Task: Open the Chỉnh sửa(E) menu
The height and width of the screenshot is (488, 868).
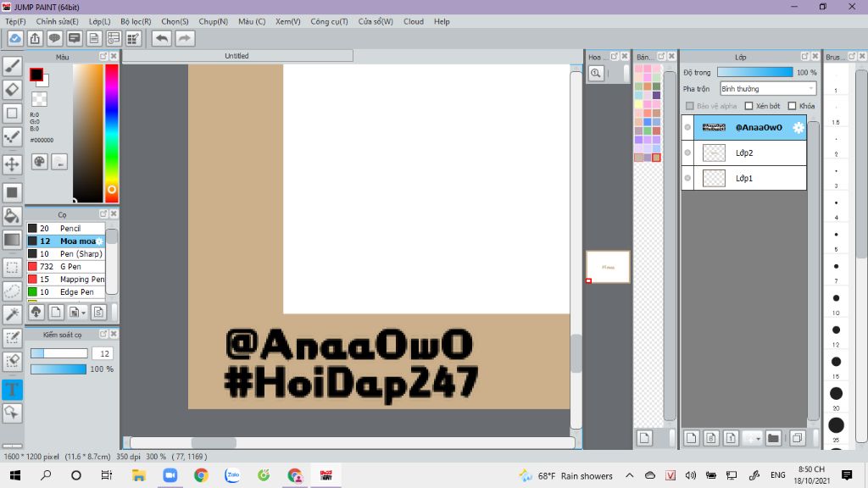Action: click(57, 21)
